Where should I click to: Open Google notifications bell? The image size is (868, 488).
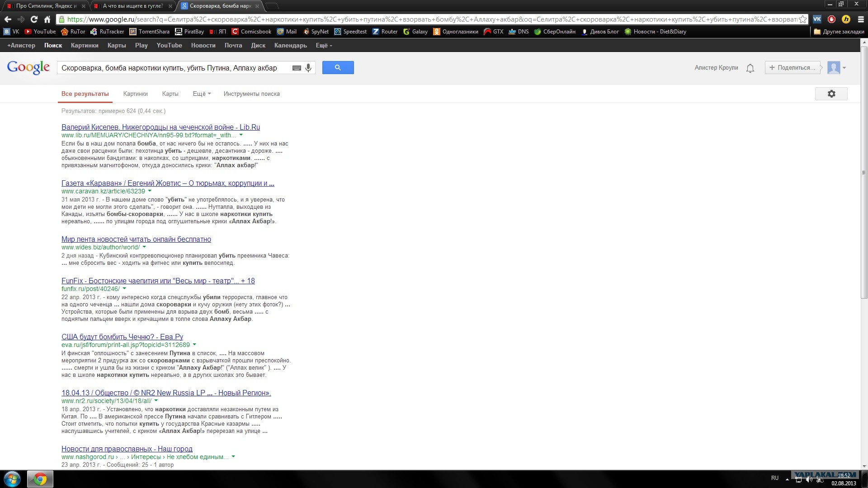click(x=750, y=68)
